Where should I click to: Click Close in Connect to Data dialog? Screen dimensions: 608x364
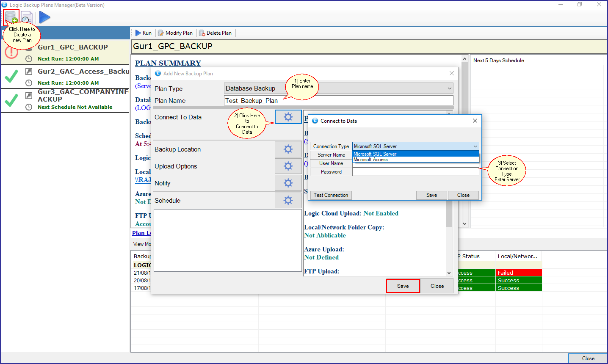pos(463,195)
